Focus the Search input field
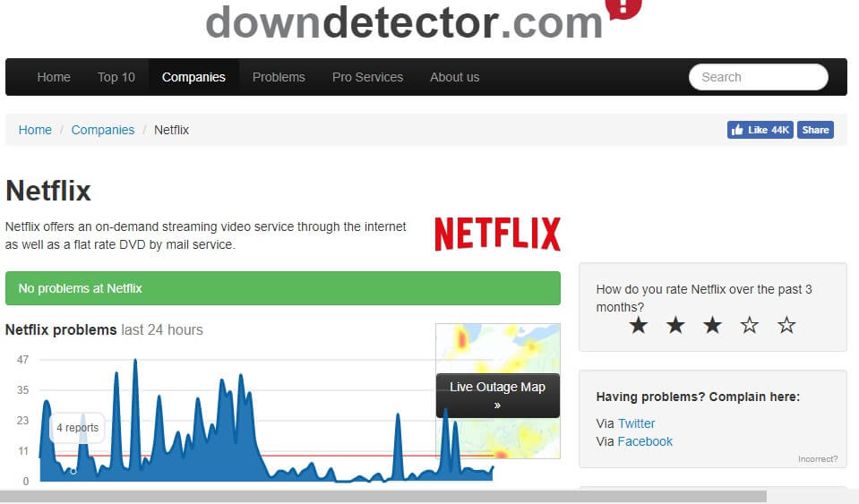Image resolution: width=859 pixels, height=504 pixels. (758, 77)
